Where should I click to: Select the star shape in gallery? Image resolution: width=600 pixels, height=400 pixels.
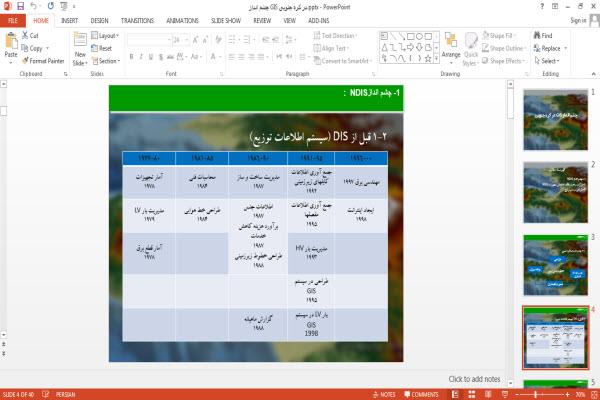428,59
